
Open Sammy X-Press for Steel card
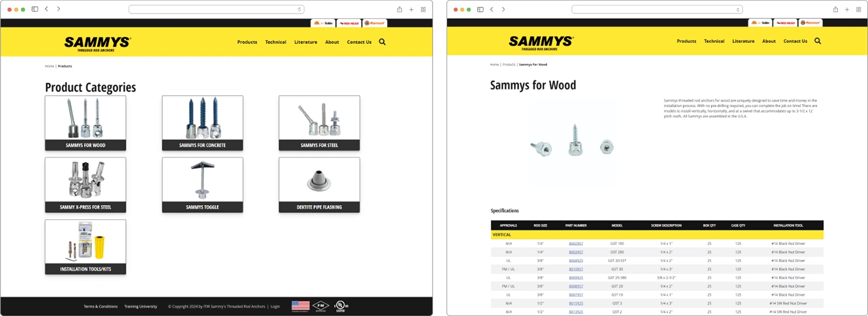coord(86,185)
